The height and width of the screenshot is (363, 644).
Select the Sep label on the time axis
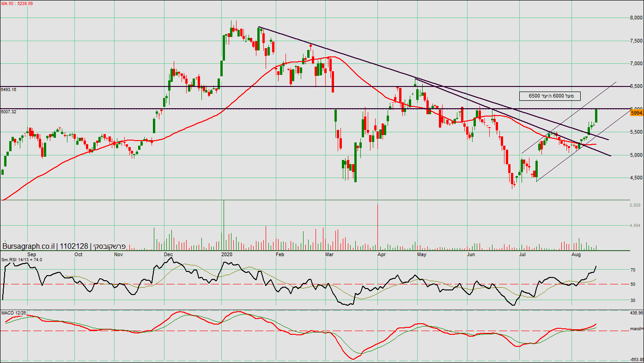(32, 254)
